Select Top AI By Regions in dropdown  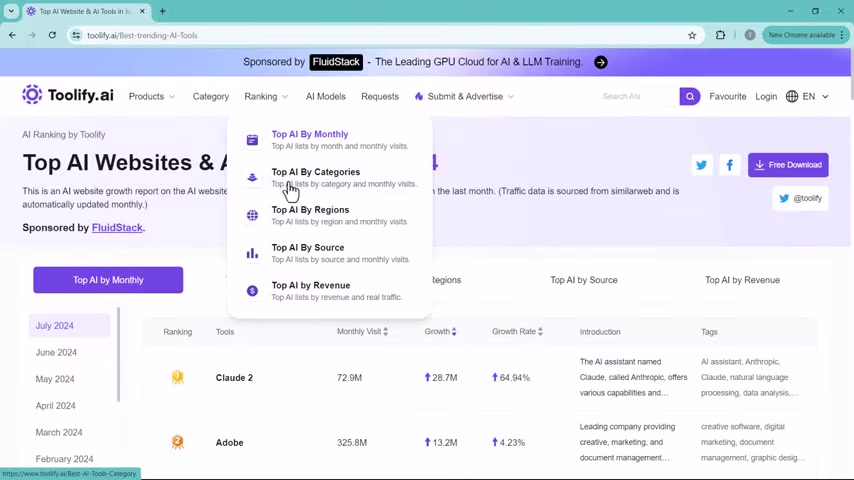(x=330, y=215)
